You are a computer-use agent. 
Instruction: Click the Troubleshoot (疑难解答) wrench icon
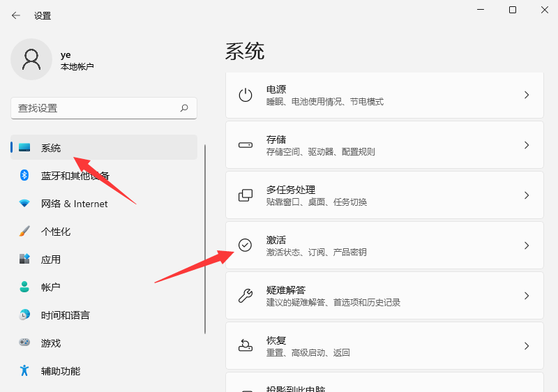(246, 296)
